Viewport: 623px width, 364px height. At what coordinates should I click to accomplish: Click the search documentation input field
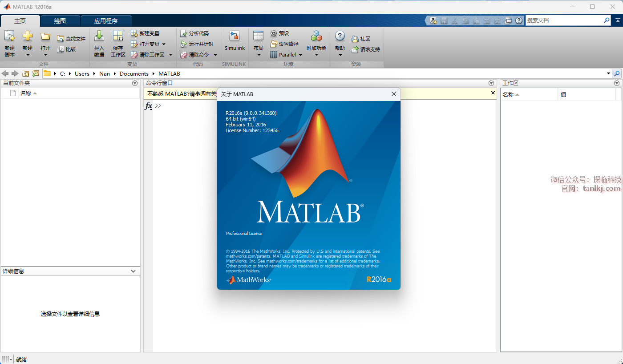[564, 20]
